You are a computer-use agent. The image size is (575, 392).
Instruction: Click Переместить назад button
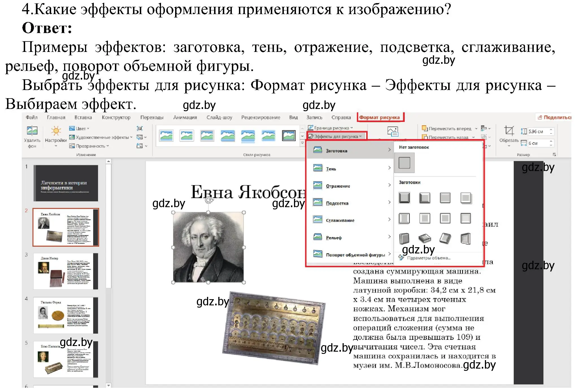tap(445, 137)
